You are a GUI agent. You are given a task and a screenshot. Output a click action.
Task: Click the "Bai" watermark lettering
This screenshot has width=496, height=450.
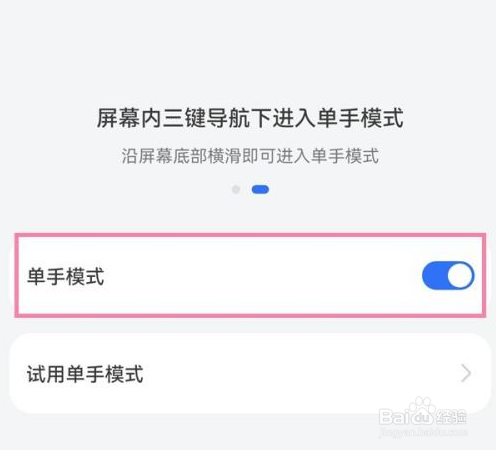pos(394,417)
